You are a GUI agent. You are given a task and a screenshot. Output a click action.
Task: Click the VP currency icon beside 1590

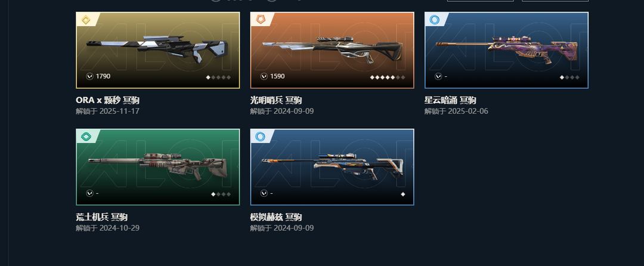264,76
